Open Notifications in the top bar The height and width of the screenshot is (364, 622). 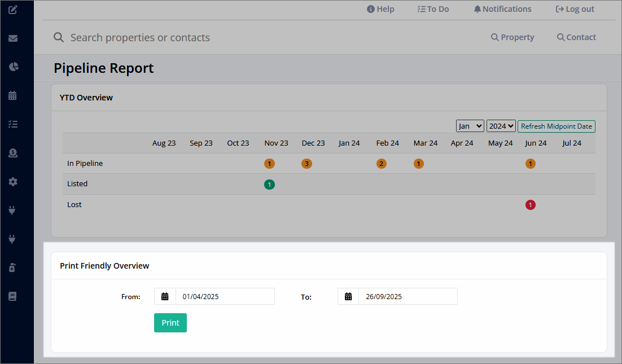tap(502, 9)
